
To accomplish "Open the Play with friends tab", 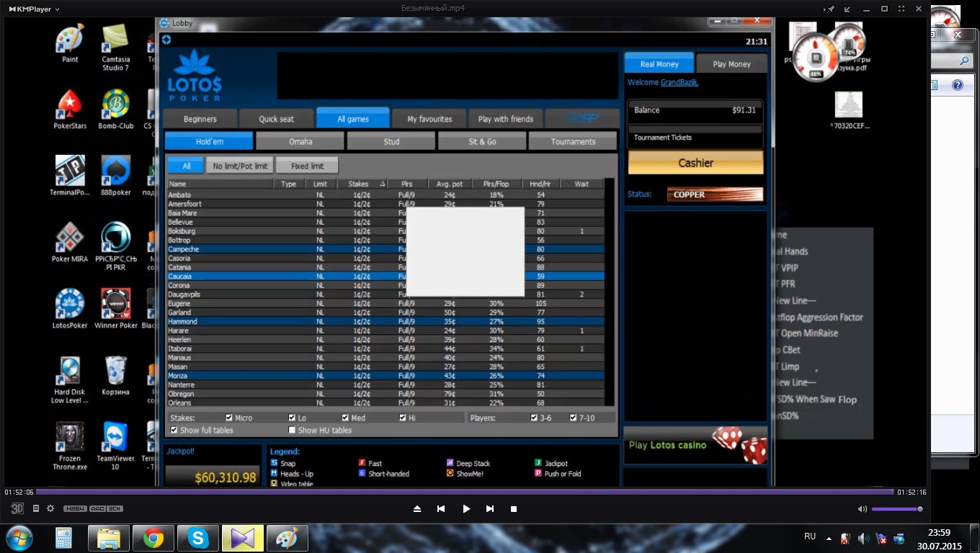I will (x=506, y=119).
